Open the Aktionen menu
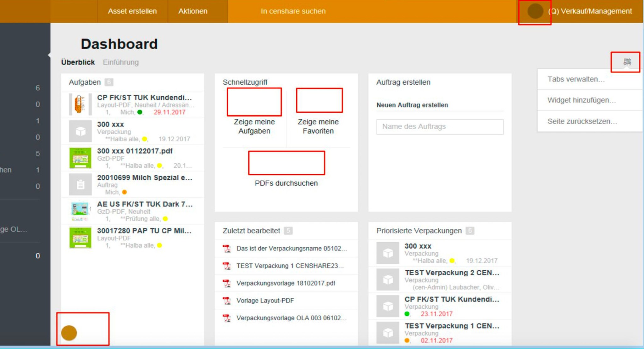Image resolution: width=644 pixels, height=349 pixels. (193, 11)
